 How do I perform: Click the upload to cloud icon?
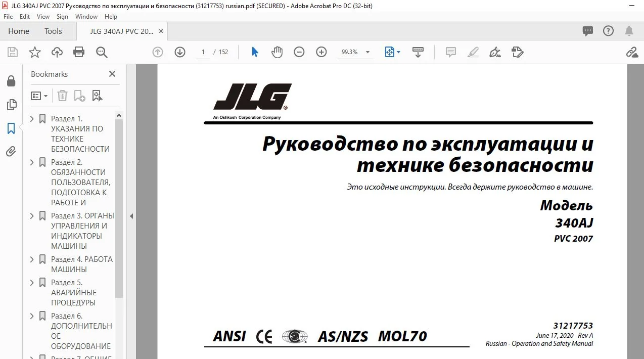point(57,52)
